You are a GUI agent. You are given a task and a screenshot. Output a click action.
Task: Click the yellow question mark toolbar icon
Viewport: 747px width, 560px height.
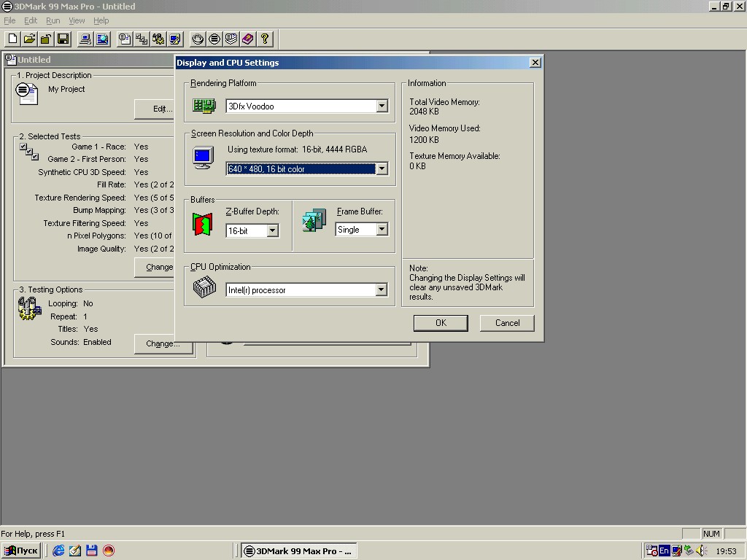pyautogui.click(x=264, y=39)
